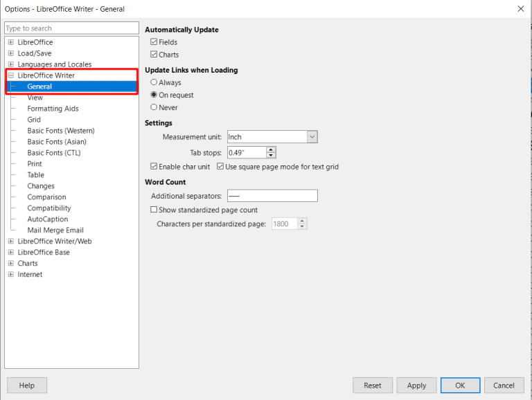
Task: Select the Print tree item
Action: pos(35,164)
